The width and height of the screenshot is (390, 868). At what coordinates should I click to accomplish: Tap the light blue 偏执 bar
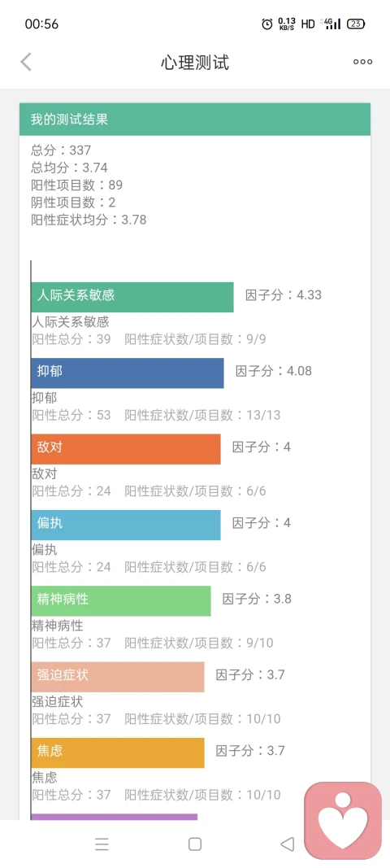point(126,525)
